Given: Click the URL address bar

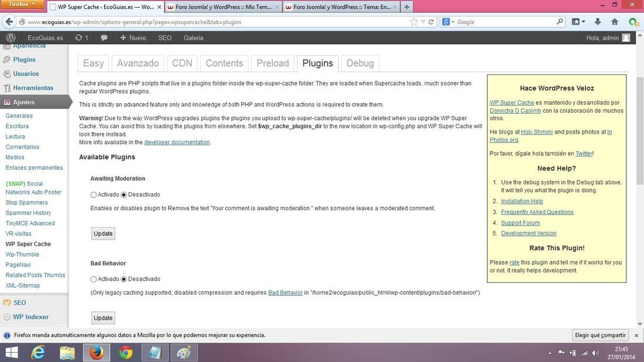Looking at the screenshot, I should [218, 22].
